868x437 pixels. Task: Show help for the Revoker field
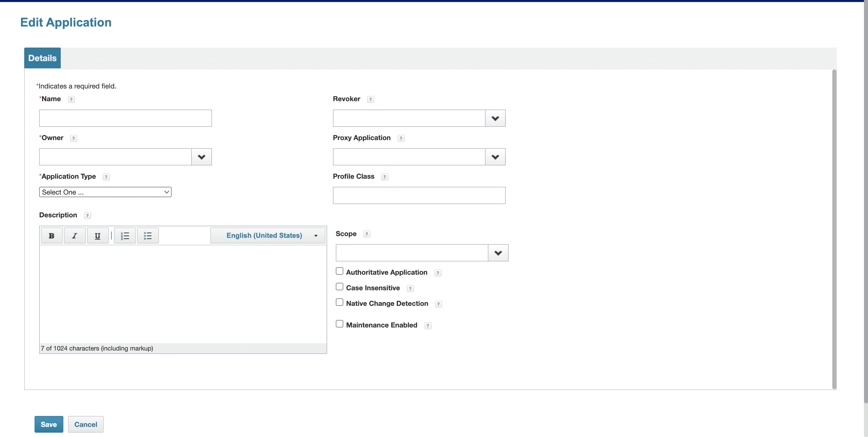tap(370, 99)
